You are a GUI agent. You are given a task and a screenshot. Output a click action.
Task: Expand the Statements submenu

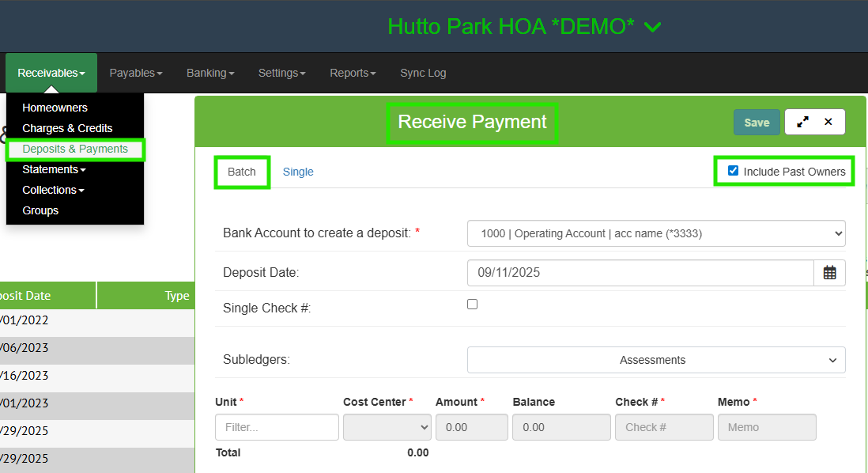pyautogui.click(x=54, y=169)
